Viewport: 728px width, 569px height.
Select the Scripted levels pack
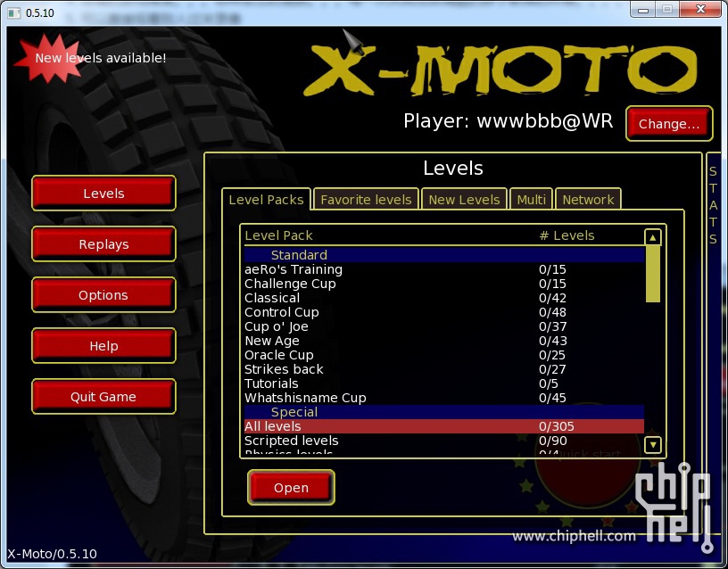(444, 441)
